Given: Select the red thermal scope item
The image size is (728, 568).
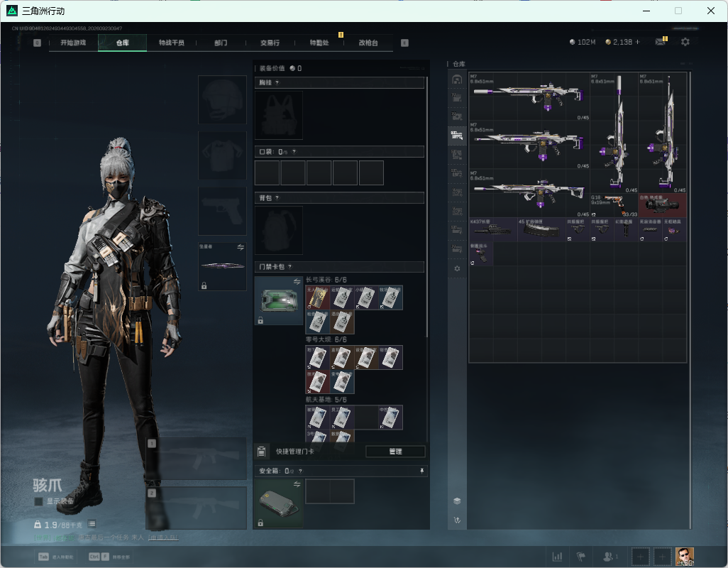Looking at the screenshot, I should [x=662, y=205].
